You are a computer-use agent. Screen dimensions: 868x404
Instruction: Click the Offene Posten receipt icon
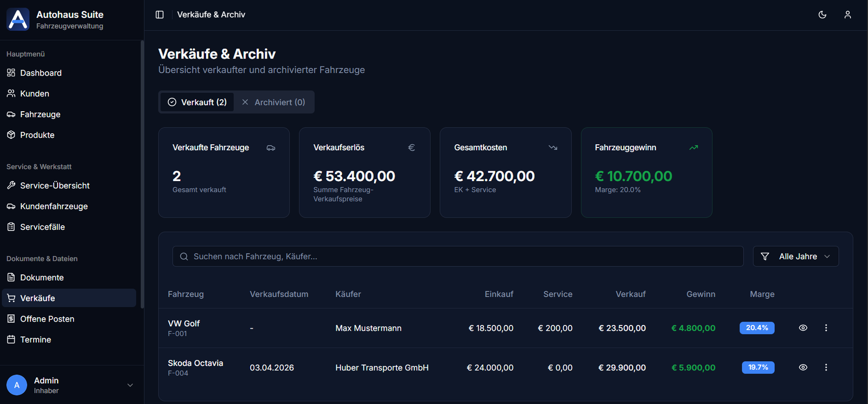click(11, 319)
